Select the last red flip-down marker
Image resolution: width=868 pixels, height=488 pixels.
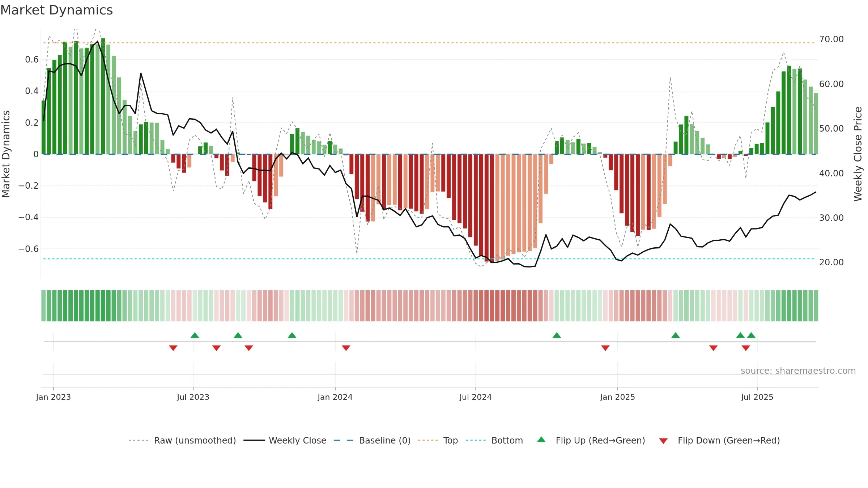[x=746, y=348]
